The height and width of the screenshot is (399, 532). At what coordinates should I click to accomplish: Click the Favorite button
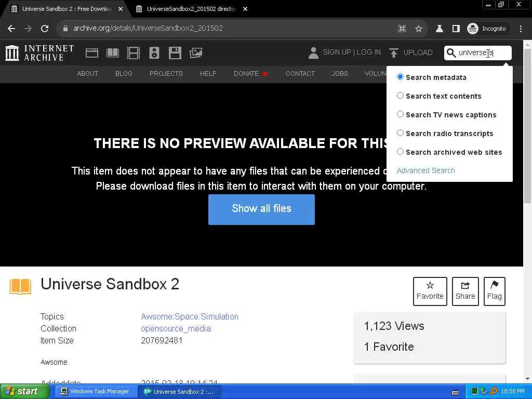tap(430, 291)
